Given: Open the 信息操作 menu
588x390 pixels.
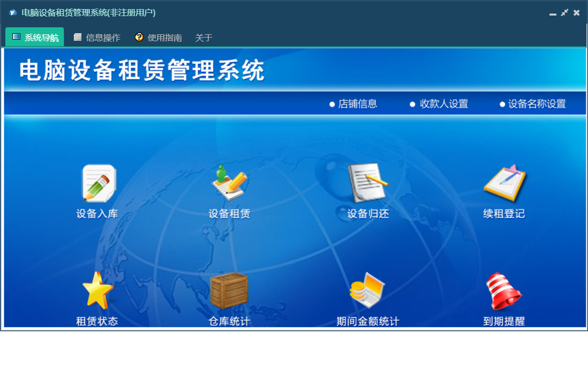Looking at the screenshot, I should (x=97, y=37).
